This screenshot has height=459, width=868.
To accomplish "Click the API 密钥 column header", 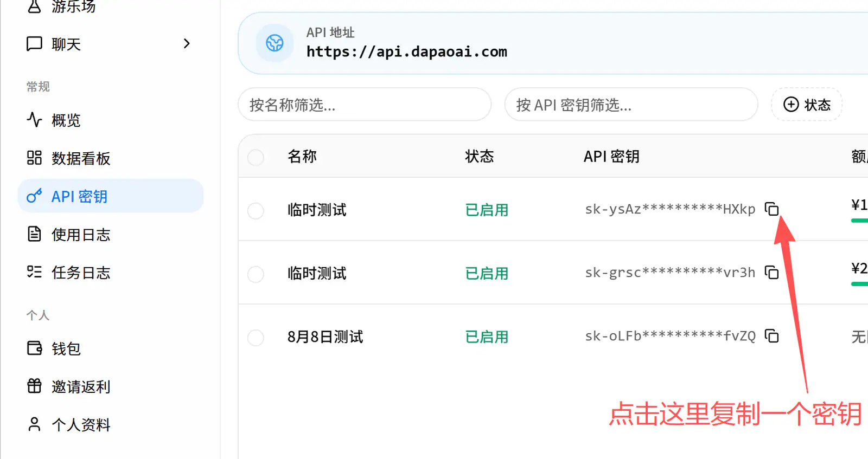I will (x=611, y=156).
